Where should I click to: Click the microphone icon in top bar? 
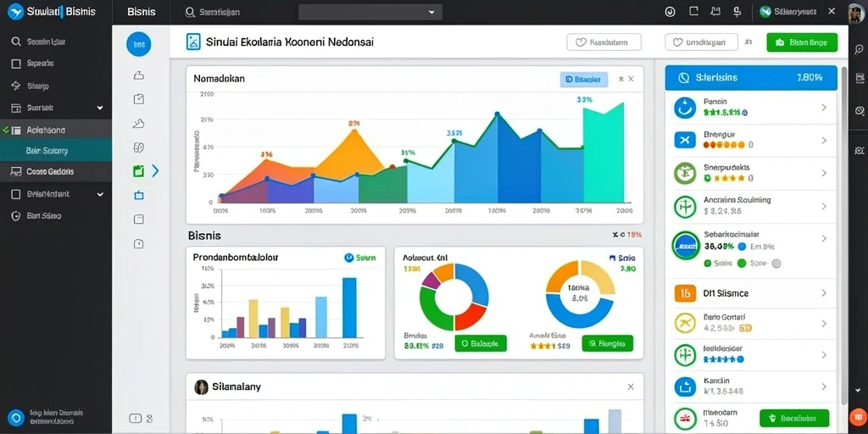tap(737, 12)
